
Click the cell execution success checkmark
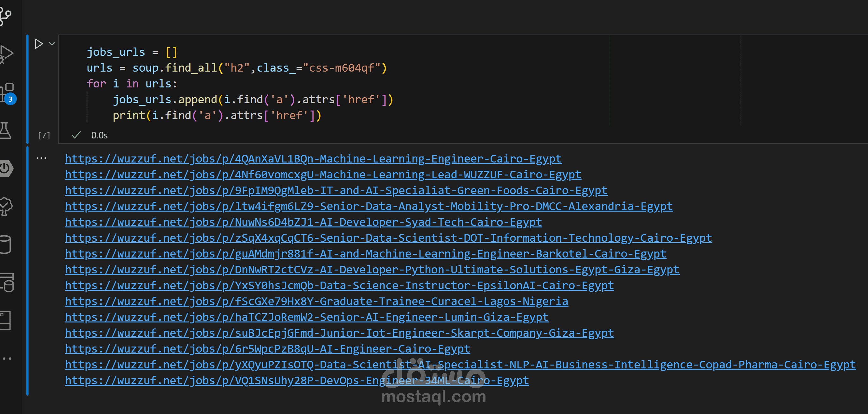(76, 135)
